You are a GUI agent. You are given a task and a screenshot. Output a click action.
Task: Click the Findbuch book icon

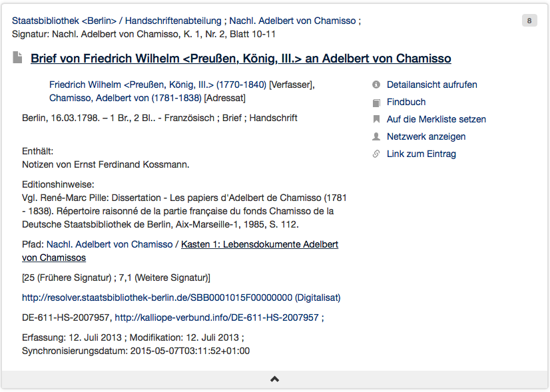pos(376,102)
